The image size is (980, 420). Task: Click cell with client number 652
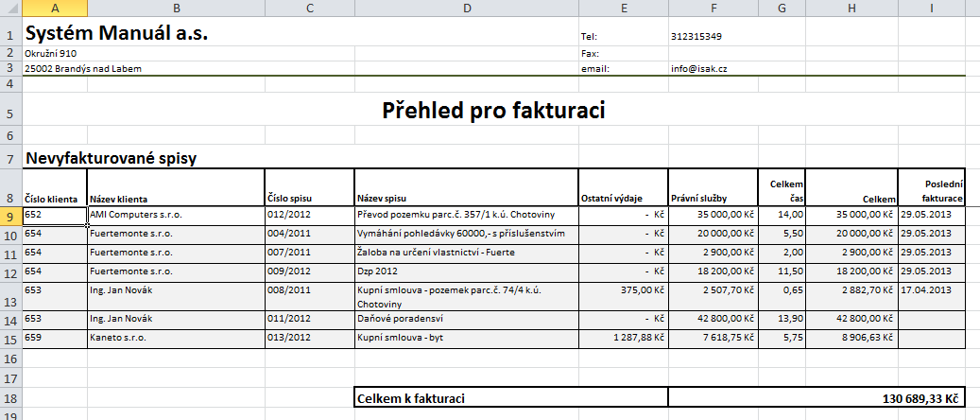tap(55, 216)
